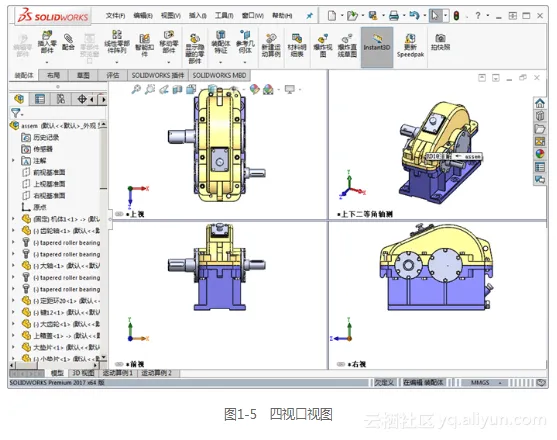Open Assembly Features (装配体特征) tool
Image resolution: width=557 pixels, height=440 pixels.
(221, 42)
